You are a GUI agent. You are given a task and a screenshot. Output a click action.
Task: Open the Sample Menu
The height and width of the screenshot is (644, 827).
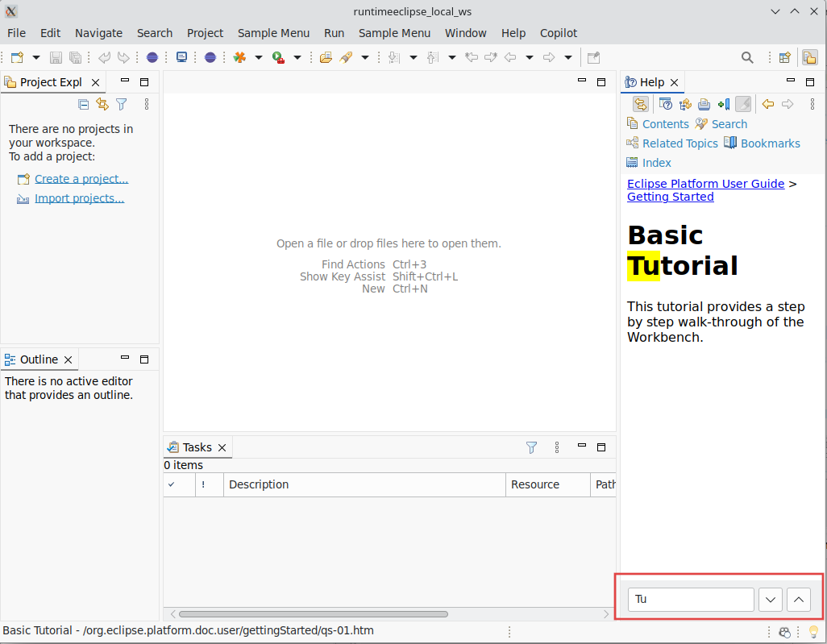(x=273, y=33)
